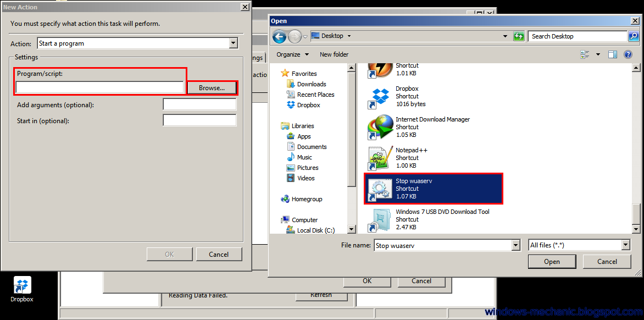Click the arrow after Desktop in address bar
This screenshot has width=644, height=320.
click(x=349, y=36)
